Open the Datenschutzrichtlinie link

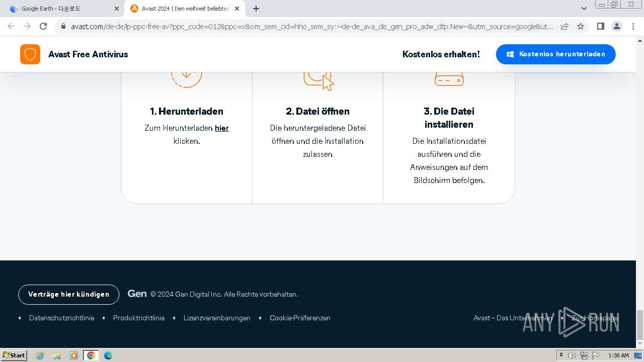pyautogui.click(x=62, y=318)
